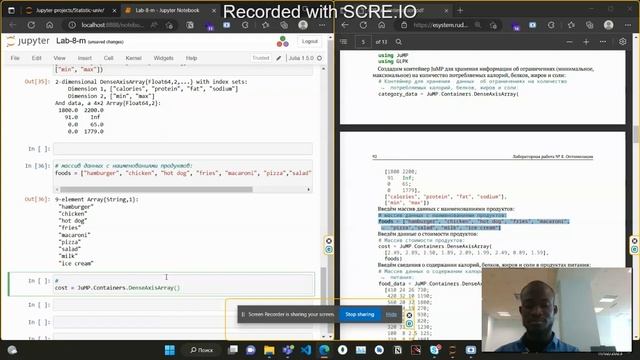
Task: Open Microsoft Edge from taskbar
Action: coord(324,350)
